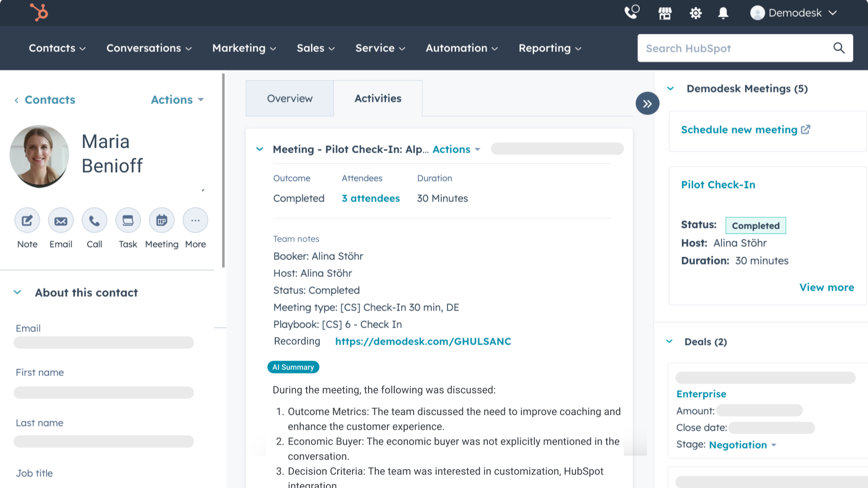Open the Sales menu
The image size is (868, 488).
tap(315, 48)
